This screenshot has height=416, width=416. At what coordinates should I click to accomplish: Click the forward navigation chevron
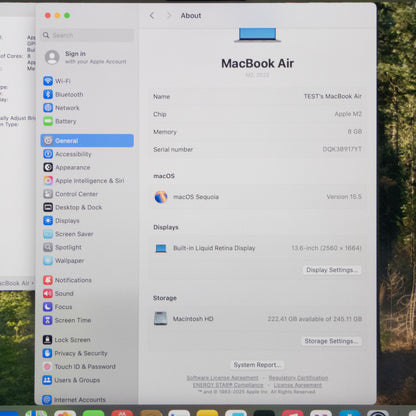tap(169, 15)
